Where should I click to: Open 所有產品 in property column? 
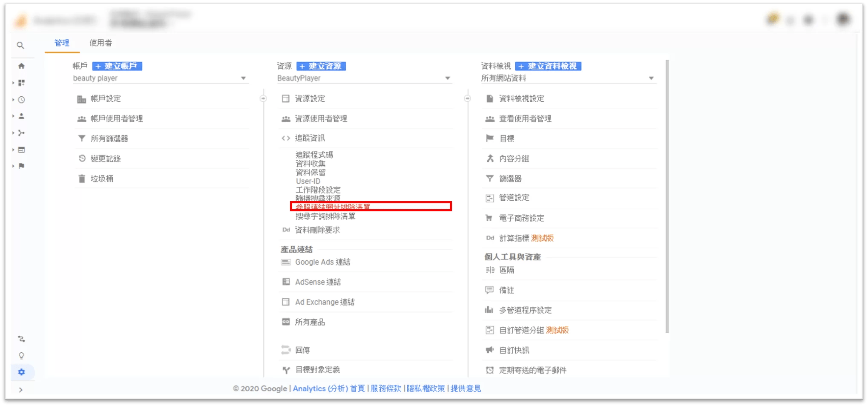click(310, 322)
